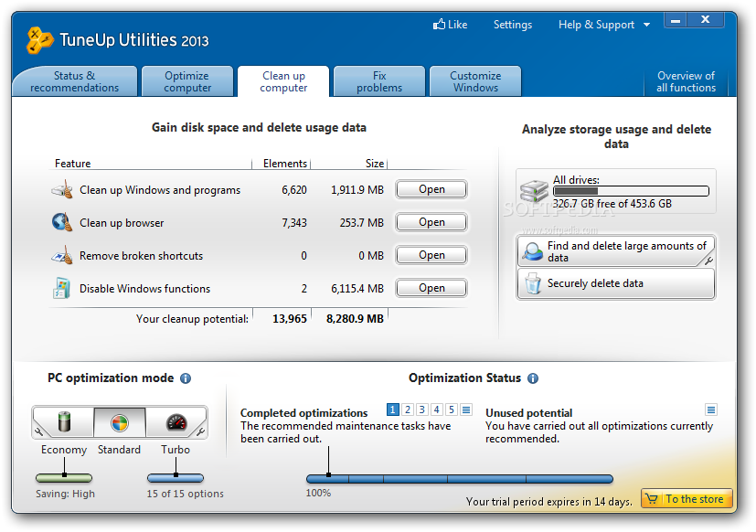The width and height of the screenshot is (756, 532).
Task: Minimize the TuneUp Utilities window
Action: point(676,20)
